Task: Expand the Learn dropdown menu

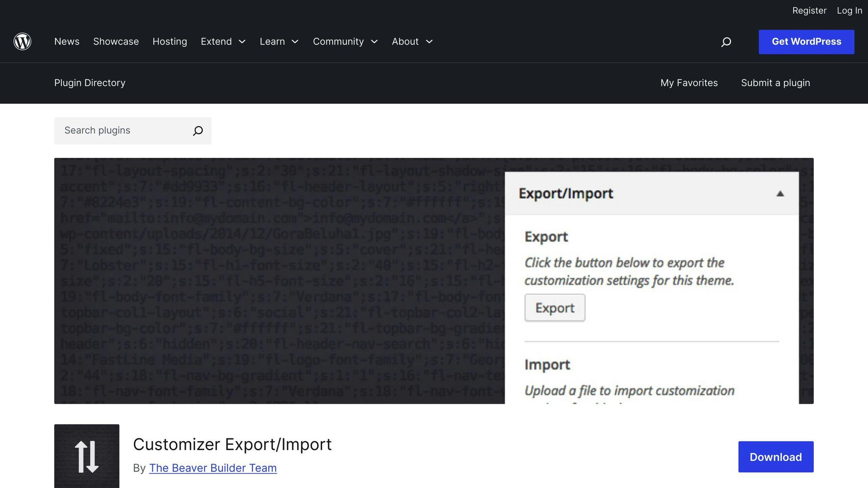Action: point(279,42)
